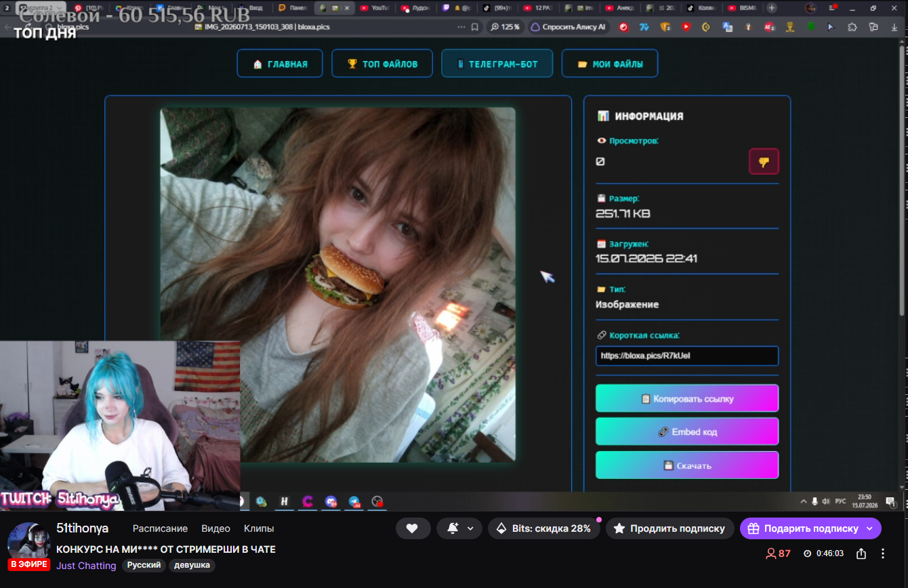Click the stream uptime 0:46:03

pos(824,553)
